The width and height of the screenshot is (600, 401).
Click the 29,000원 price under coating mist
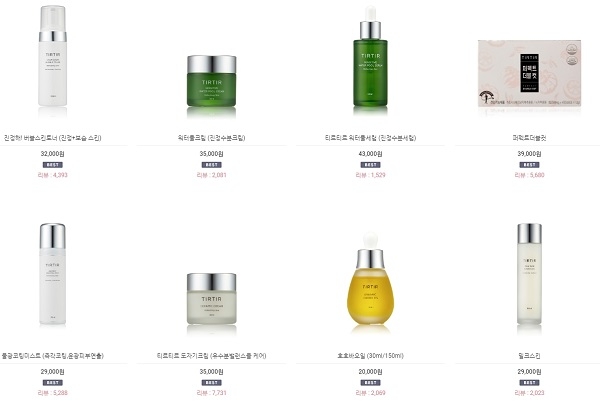pos(52,372)
